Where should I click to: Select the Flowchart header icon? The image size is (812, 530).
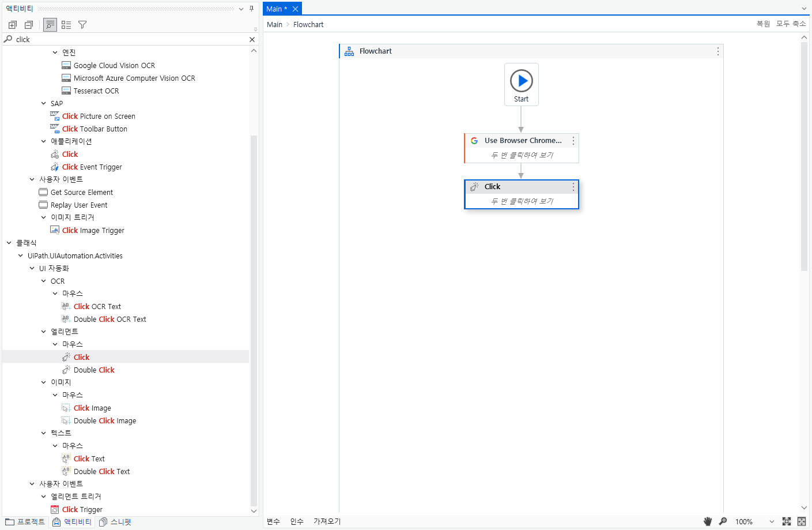[349, 51]
